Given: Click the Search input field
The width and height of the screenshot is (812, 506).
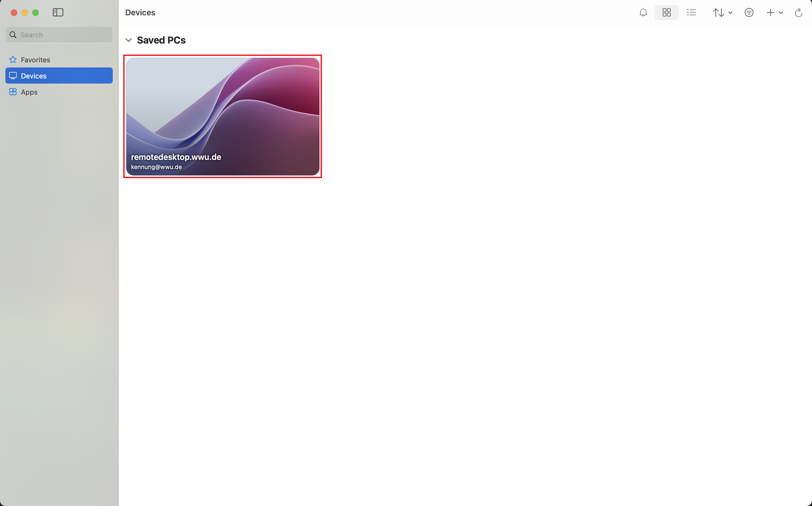Looking at the screenshot, I should coord(64,35).
